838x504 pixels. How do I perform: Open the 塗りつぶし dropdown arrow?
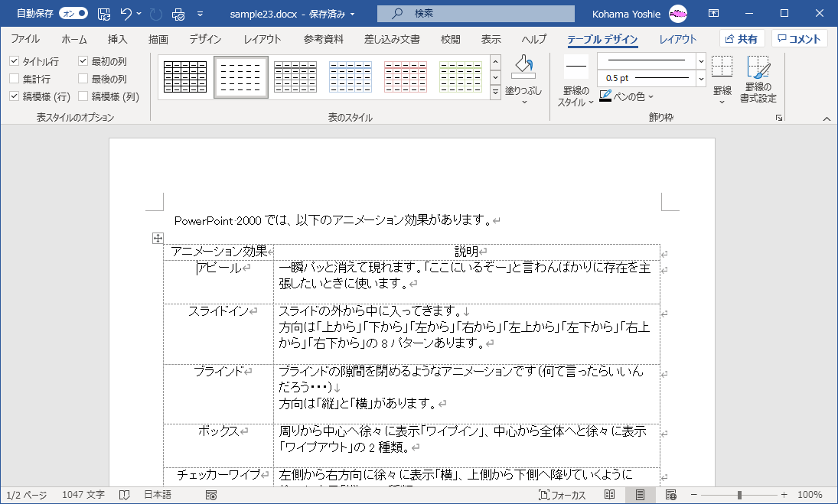(x=523, y=102)
